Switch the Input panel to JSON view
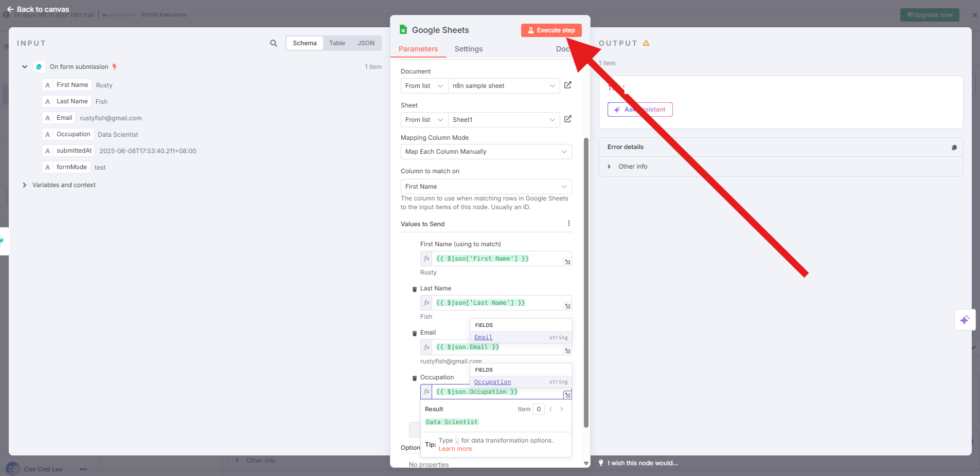This screenshot has width=980, height=476. point(366,43)
